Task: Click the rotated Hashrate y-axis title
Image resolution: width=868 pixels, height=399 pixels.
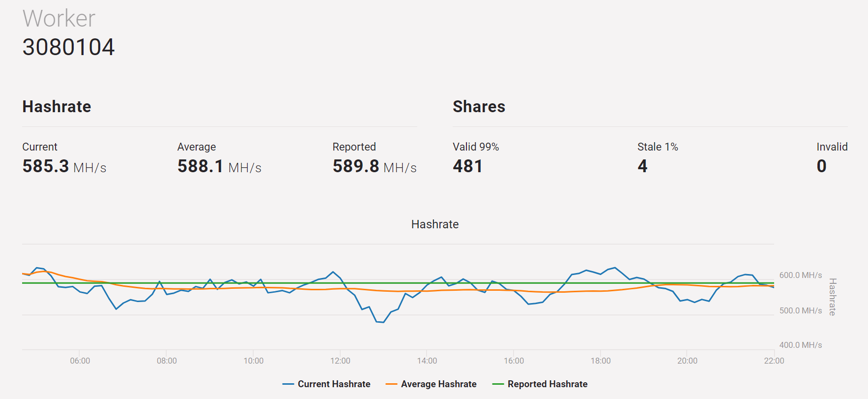Action: click(832, 297)
